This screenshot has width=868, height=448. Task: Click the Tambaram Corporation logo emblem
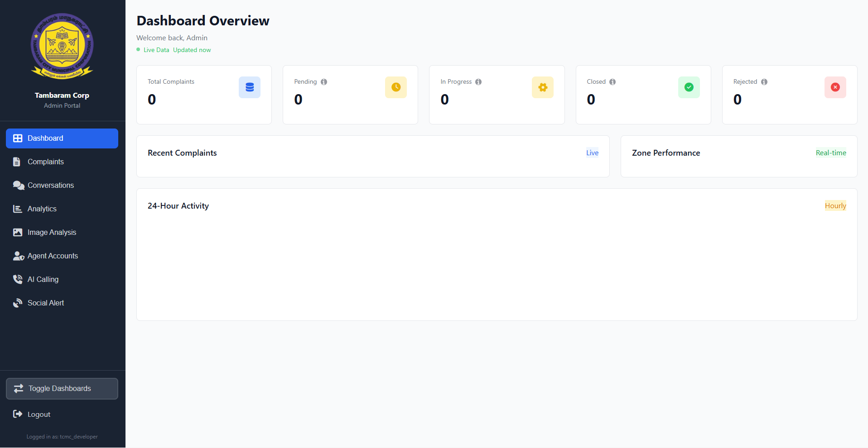click(62, 46)
